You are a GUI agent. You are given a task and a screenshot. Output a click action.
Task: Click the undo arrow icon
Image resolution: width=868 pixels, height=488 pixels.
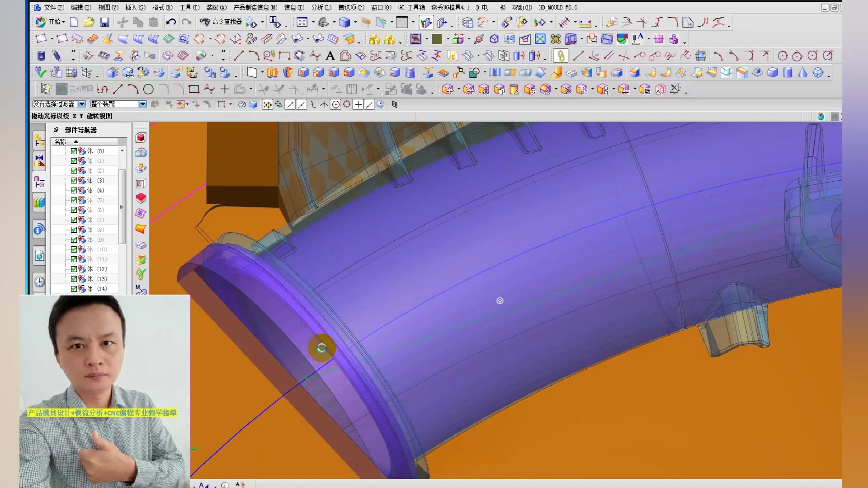[x=171, y=22]
